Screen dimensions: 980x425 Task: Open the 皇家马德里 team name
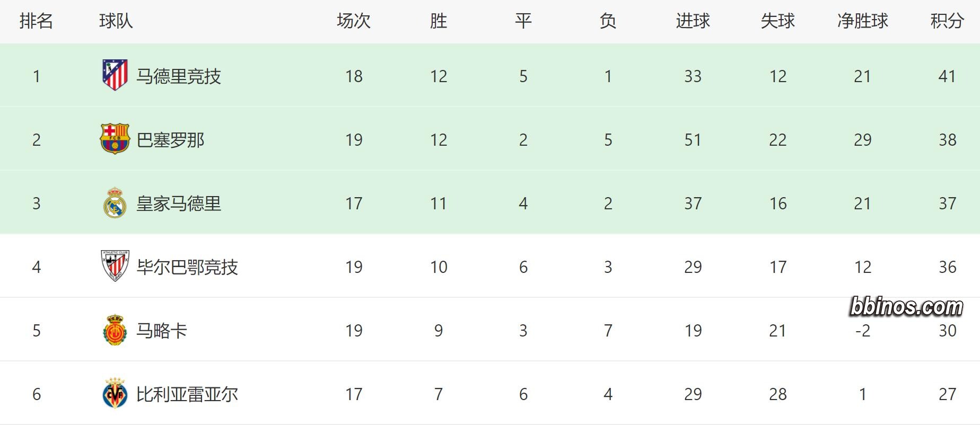179,203
